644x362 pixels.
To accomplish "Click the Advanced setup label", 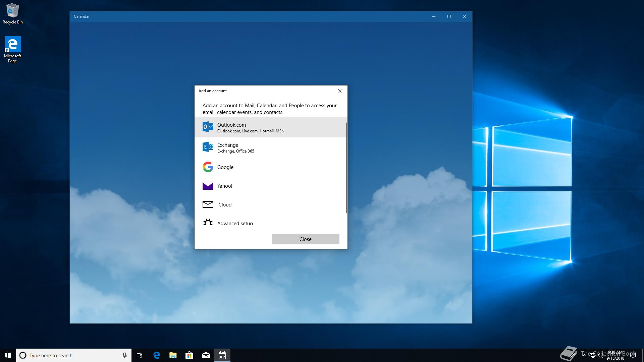I will [235, 223].
